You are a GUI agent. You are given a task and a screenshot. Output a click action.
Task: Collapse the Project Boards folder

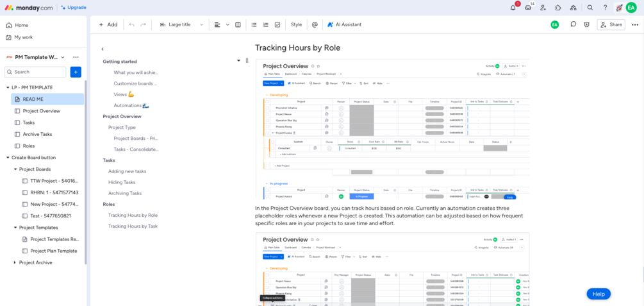point(15,169)
